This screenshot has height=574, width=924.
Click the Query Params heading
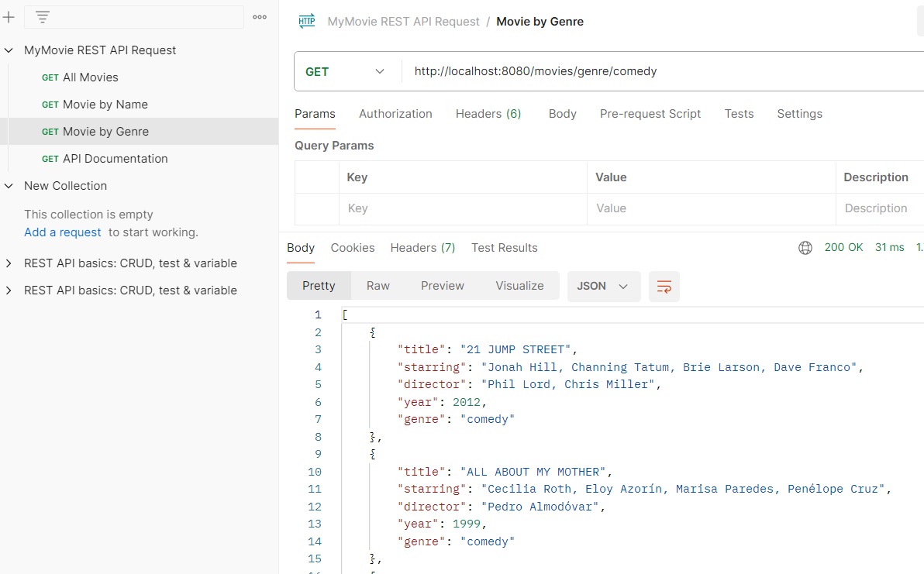coord(334,146)
